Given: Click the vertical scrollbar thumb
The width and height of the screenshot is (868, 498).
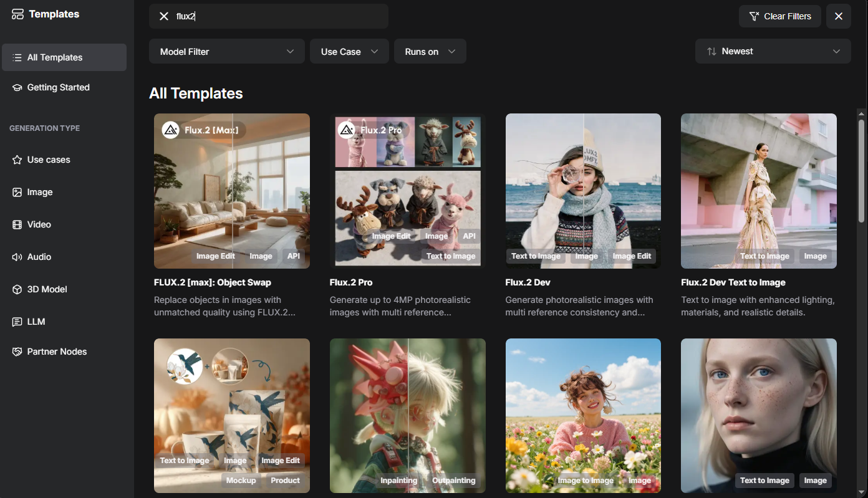Looking at the screenshot, I should tap(862, 170).
